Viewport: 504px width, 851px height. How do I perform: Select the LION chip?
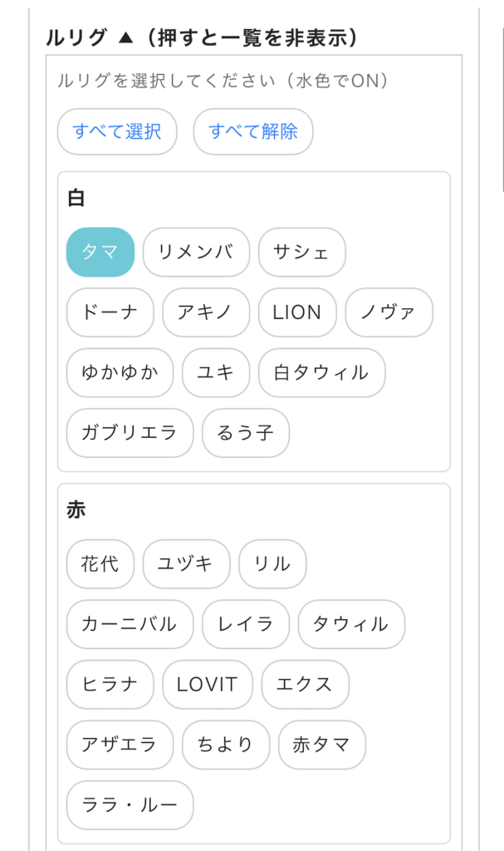(297, 312)
